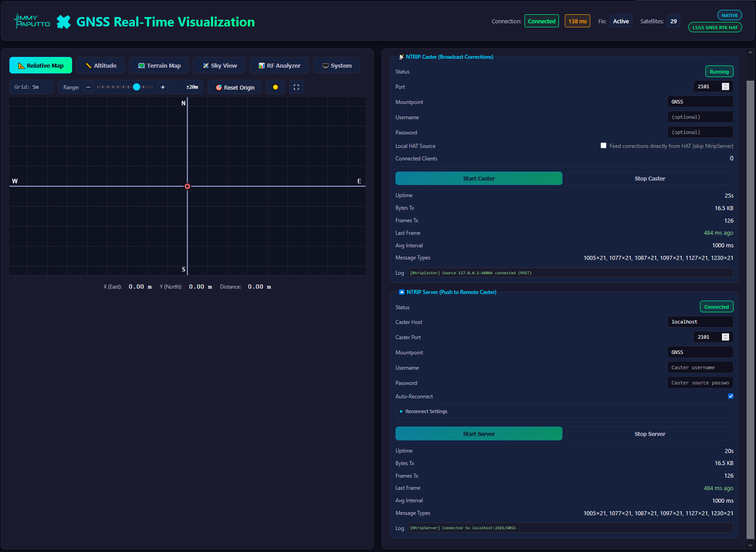Click the NTRIP Caster Mountpoint field

pos(700,102)
